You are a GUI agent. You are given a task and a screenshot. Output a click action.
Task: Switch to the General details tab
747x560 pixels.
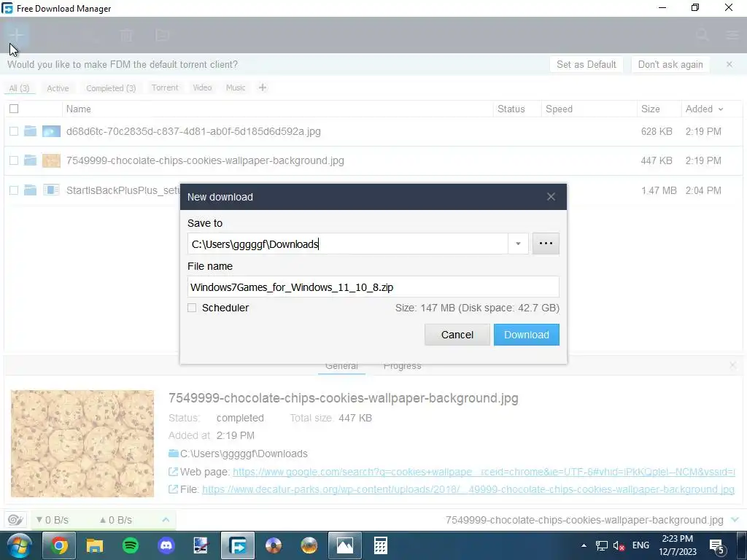(341, 366)
